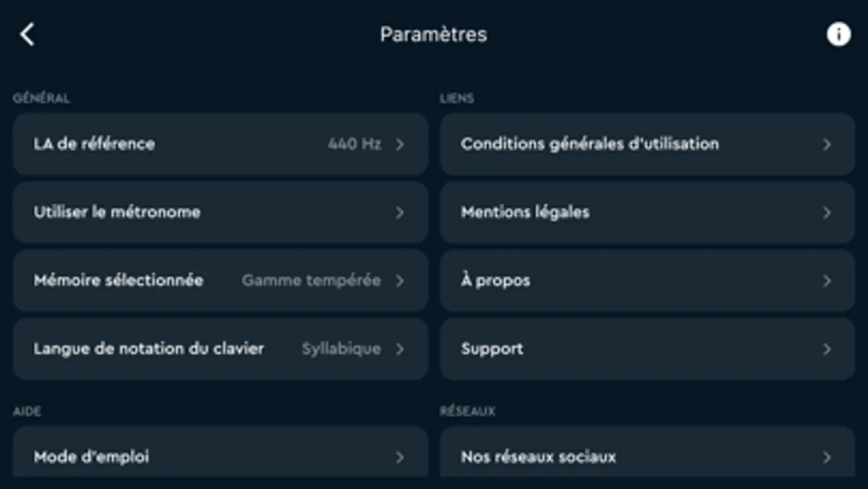Change Langue de notation du clavier
Image resolution: width=868 pixels, height=489 pixels.
coord(149,349)
